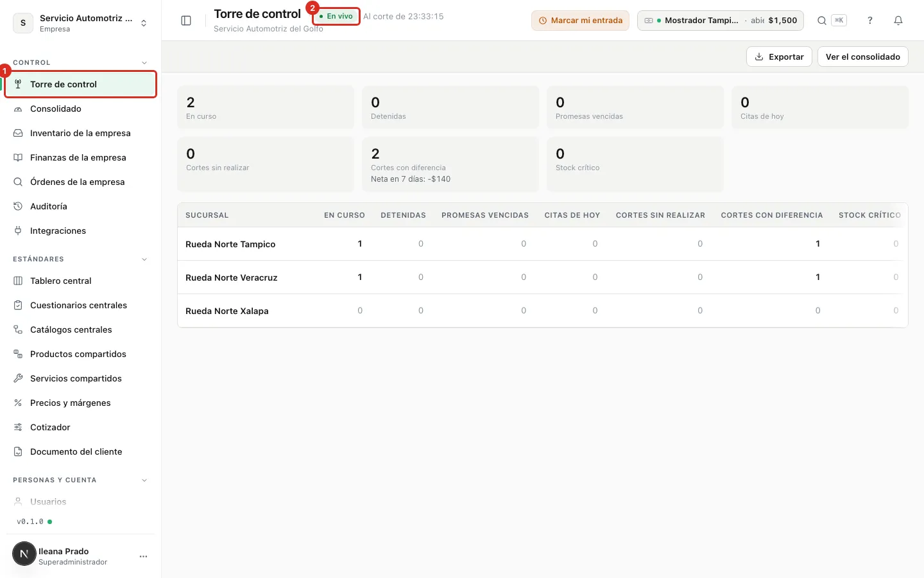
Task: Open the Servicio Automotriz company switcher
Action: pos(80,22)
